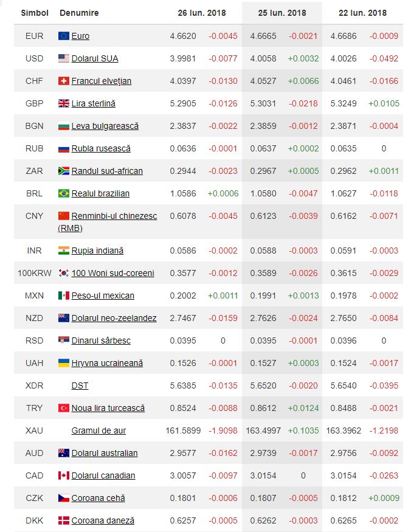Click the Swiss flag icon
411x532 pixels.
point(64,81)
